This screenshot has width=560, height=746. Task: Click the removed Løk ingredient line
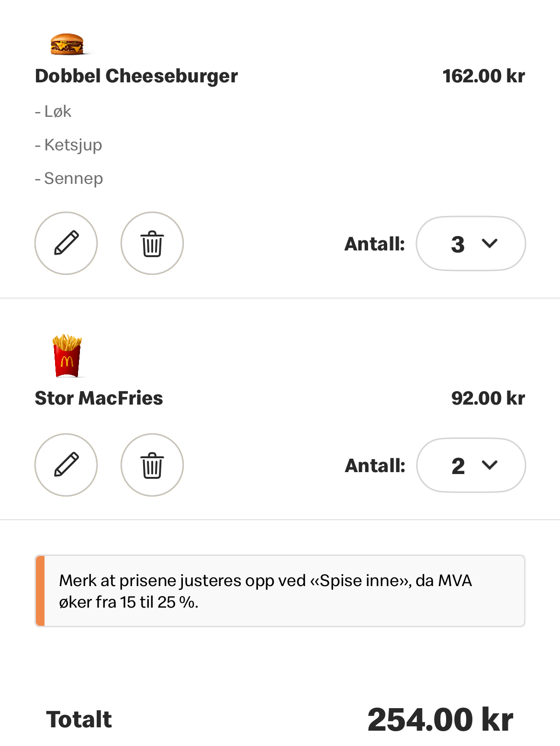pos(53,112)
